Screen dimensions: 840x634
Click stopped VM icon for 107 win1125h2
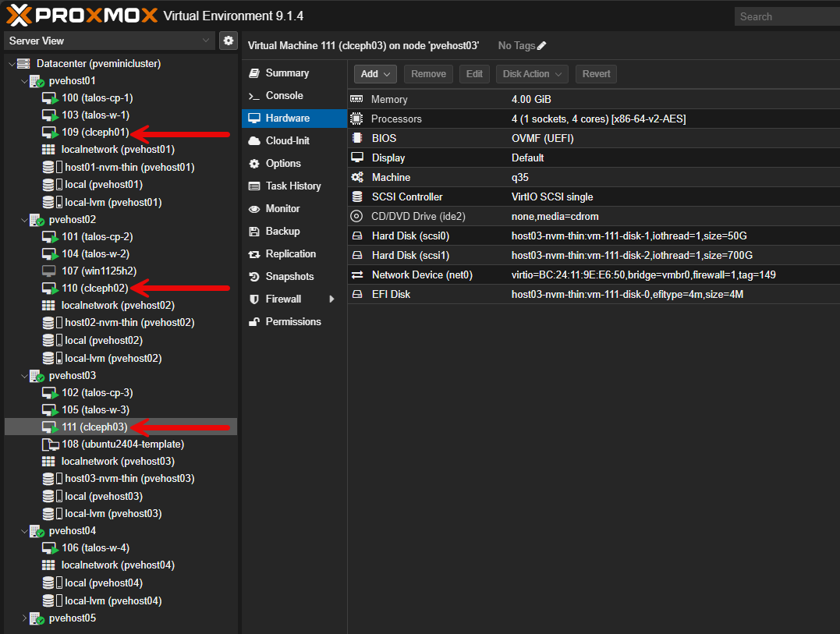pos(49,271)
